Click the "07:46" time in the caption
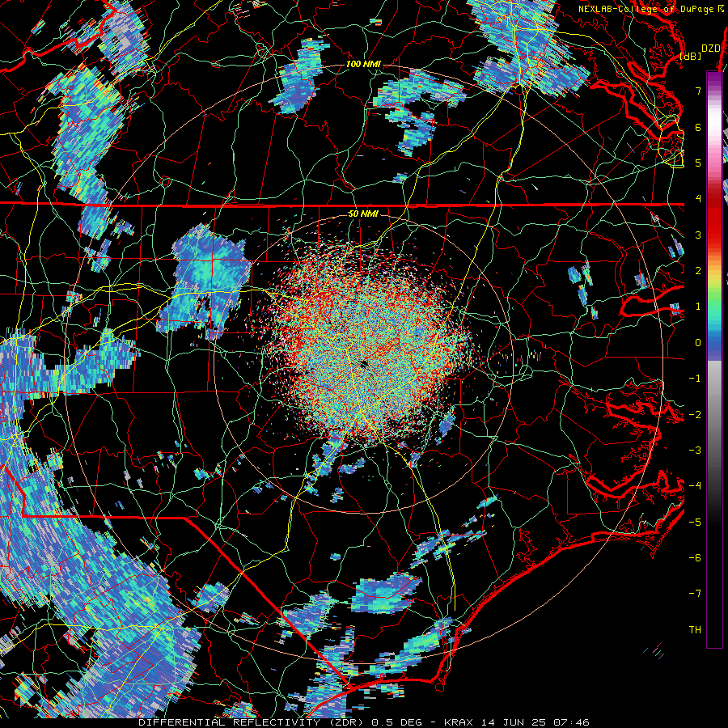Image resolution: width=728 pixels, height=728 pixels. pos(574,722)
